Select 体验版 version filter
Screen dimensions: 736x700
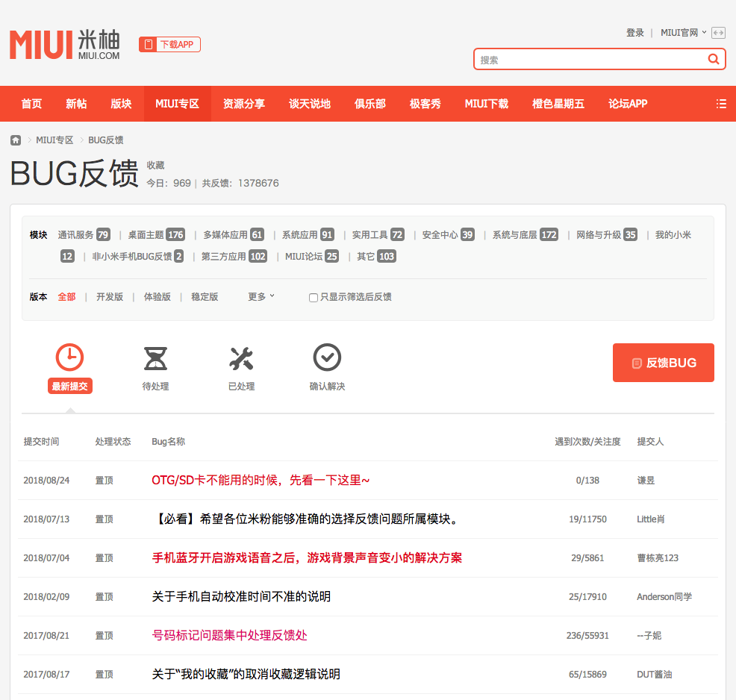(158, 296)
